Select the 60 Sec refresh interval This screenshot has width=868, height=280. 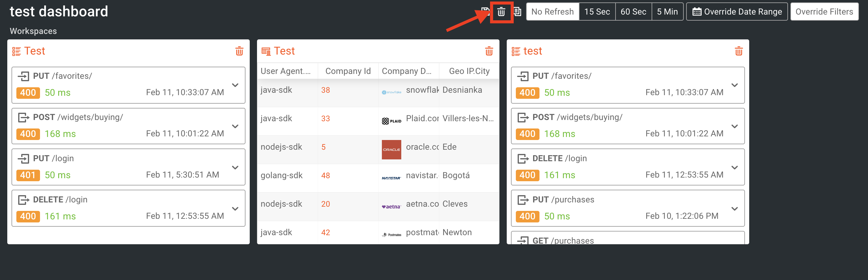[633, 11]
